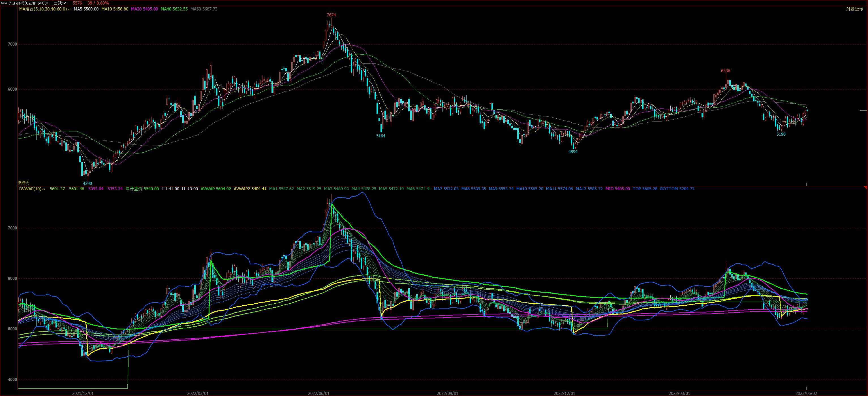Click the TOP 5605.28 band legend label
Viewport: 868px width, 396px height.
(645, 189)
